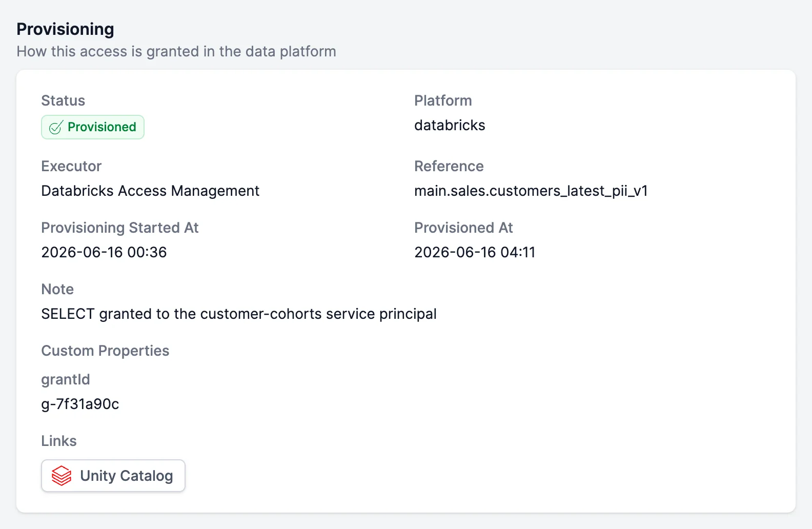Click the grantId property label

tap(66, 379)
